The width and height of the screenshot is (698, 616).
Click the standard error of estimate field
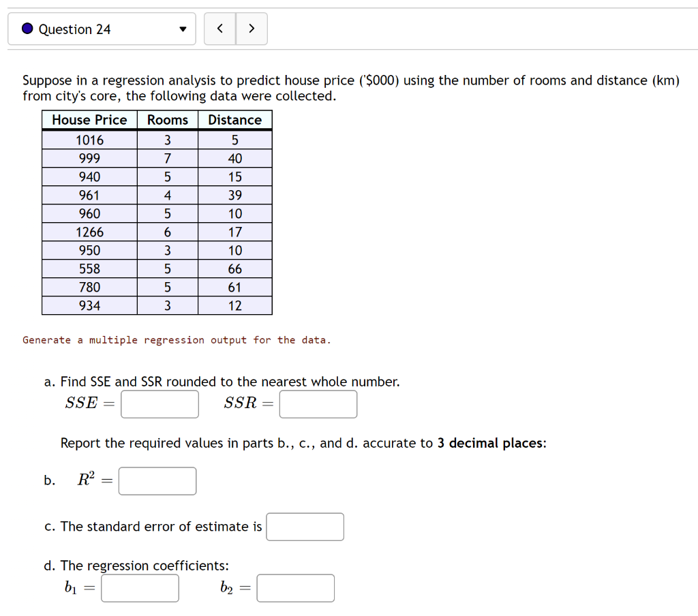coord(305,526)
